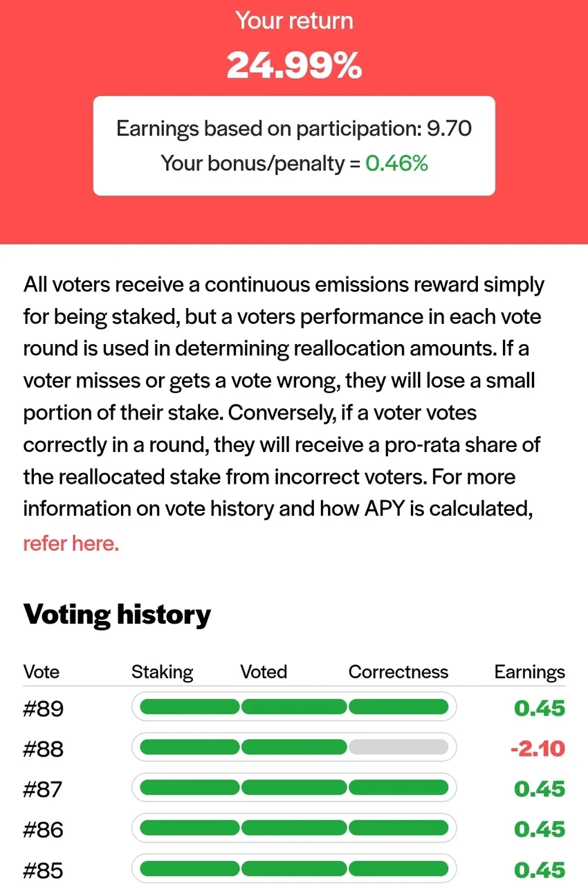Click the Staking segment of vote #85
Image resolution: width=588 pixels, height=886 pixels.
pyautogui.click(x=190, y=868)
